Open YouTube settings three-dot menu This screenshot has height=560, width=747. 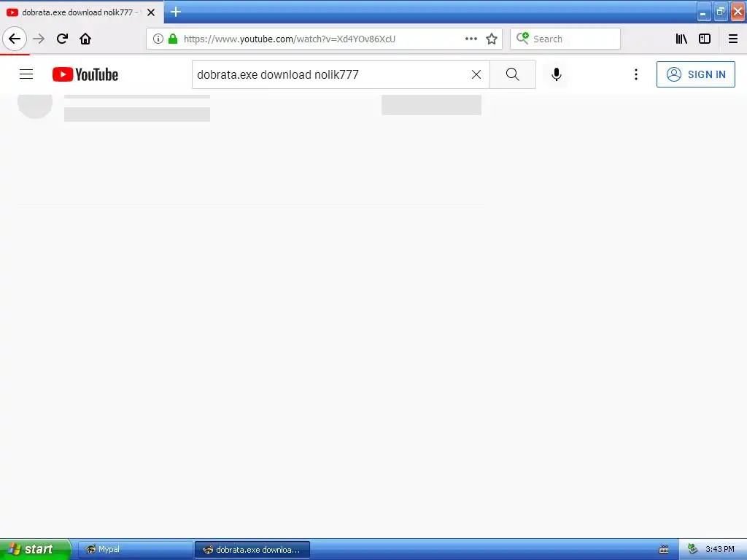click(x=635, y=74)
